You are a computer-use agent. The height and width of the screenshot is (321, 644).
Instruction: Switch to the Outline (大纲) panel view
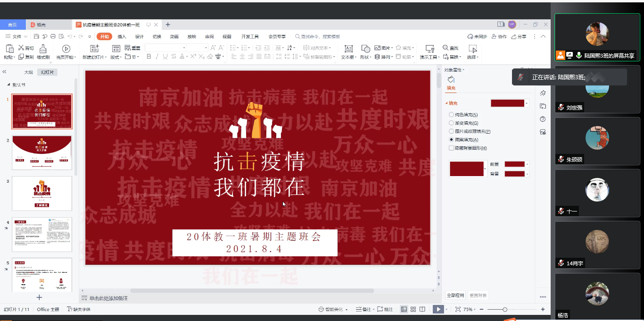29,72
